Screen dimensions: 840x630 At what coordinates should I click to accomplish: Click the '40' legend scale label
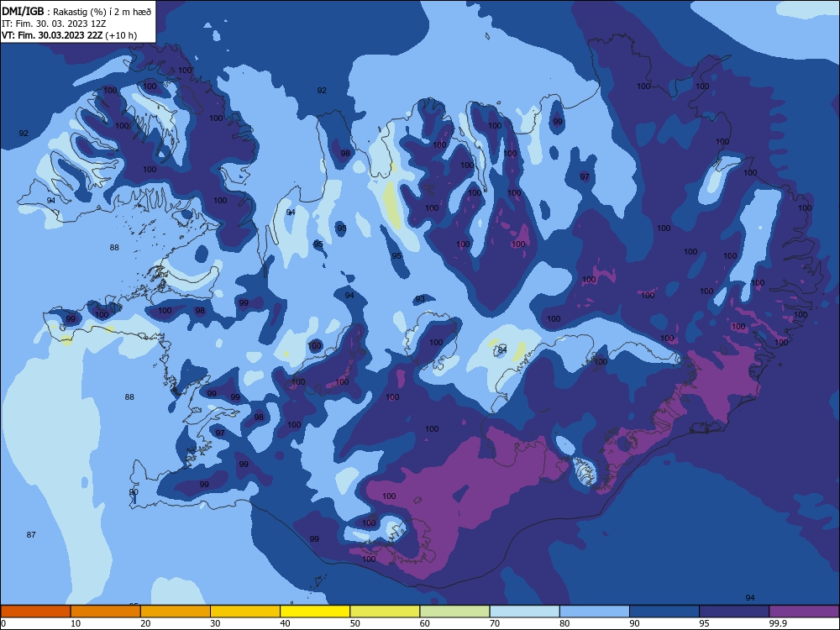(285, 623)
